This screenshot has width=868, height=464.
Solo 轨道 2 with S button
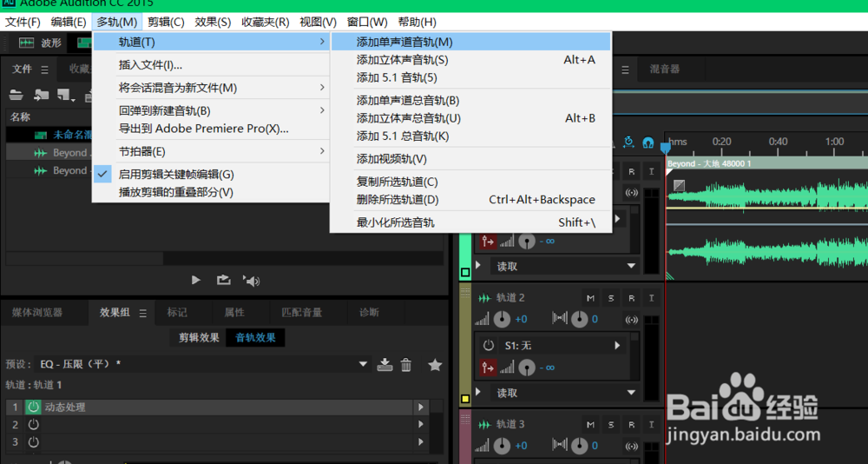click(x=610, y=298)
